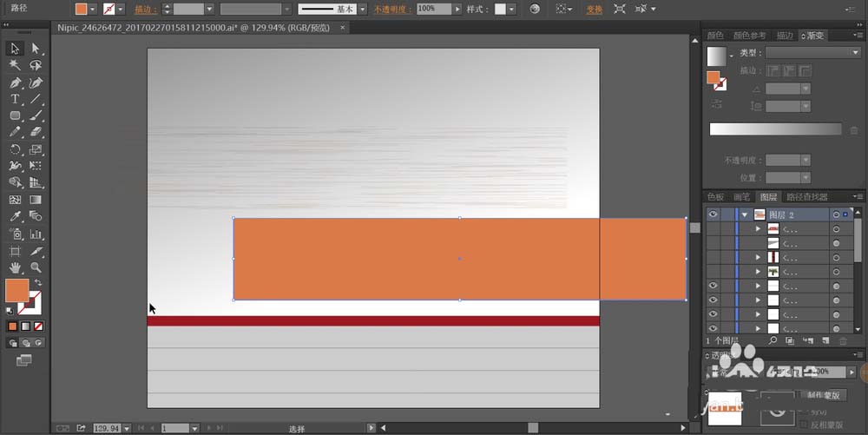Select the Zoom magnifier tool
Viewport: 868px width, 435px height.
36,268
